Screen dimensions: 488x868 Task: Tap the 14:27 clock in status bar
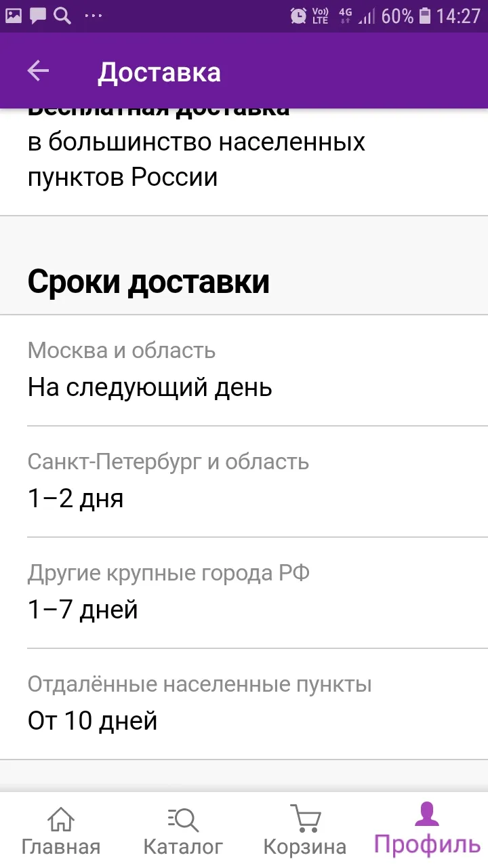pyautogui.click(x=458, y=16)
